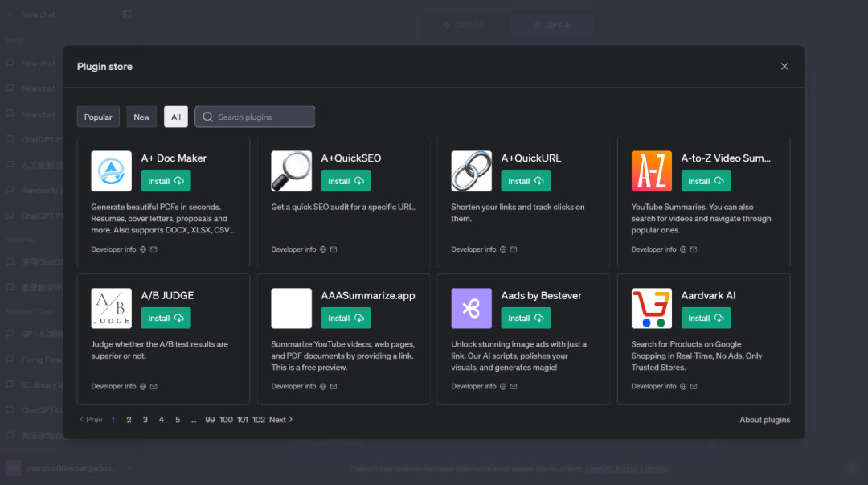Click the A-to-Z Video Summary logo
Viewport: 868px width, 485px height.
tap(651, 171)
